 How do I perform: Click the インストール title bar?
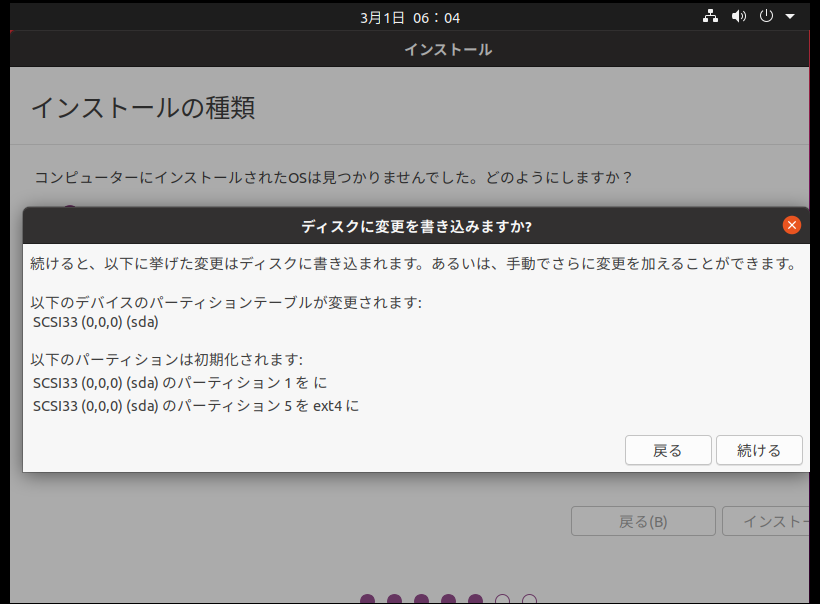click(448, 49)
